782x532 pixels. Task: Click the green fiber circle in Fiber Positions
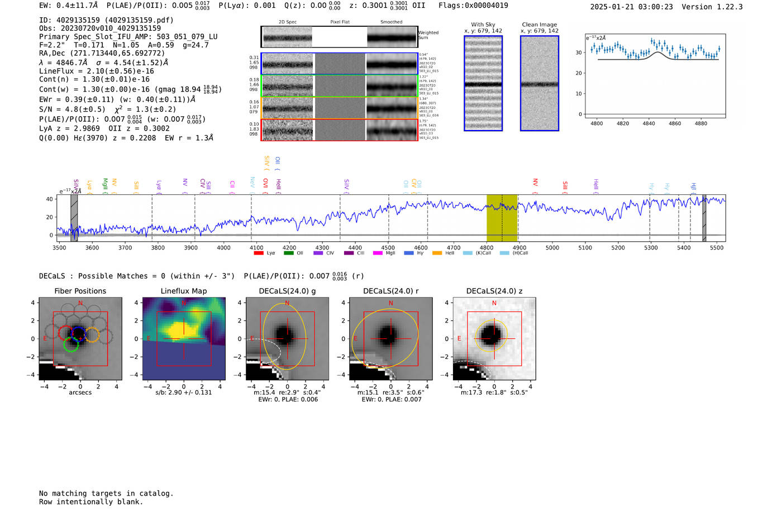[x=70, y=345]
